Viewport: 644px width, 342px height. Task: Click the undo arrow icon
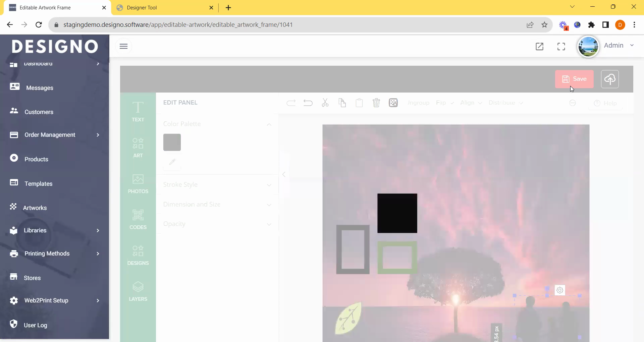(308, 103)
